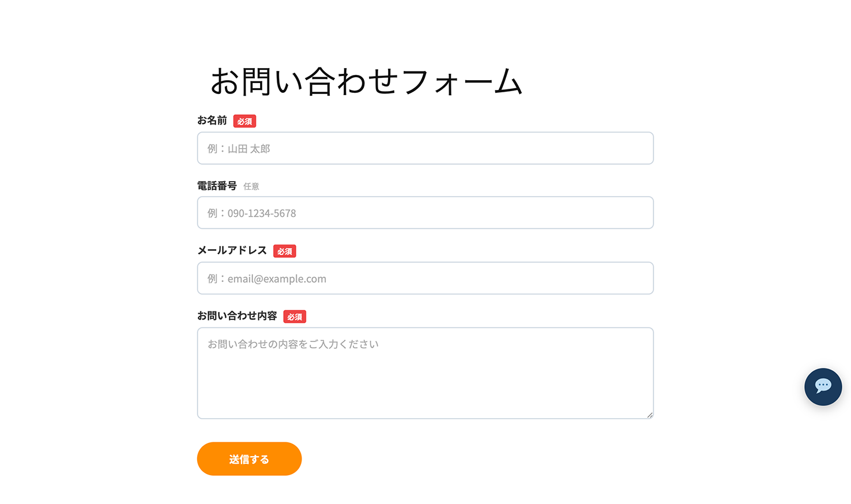Image resolution: width=851 pixels, height=504 pixels.
Task: Click the お問い合わせフォーム page heading
Action: click(x=366, y=81)
